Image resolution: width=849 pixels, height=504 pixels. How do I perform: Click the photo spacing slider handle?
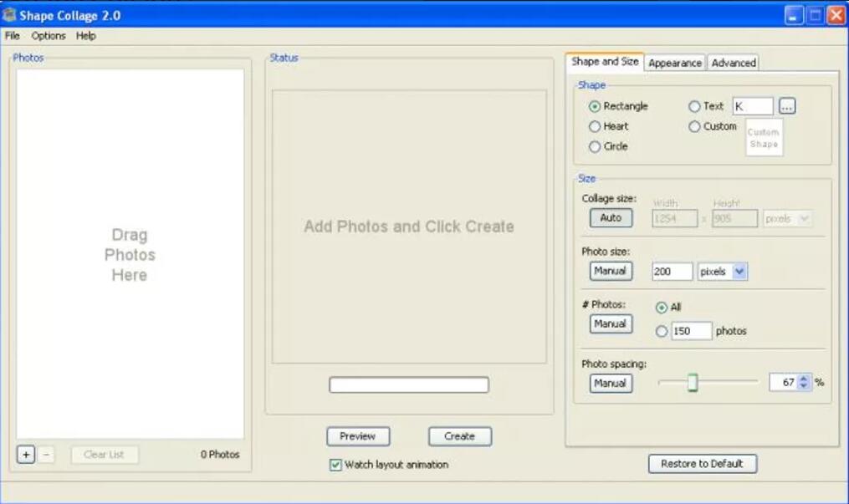(x=693, y=382)
